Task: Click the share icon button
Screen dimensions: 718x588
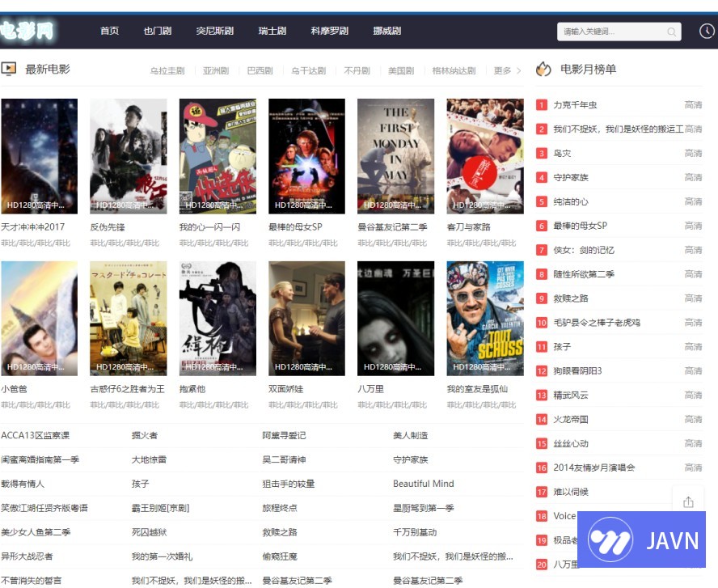Action: 688,502
